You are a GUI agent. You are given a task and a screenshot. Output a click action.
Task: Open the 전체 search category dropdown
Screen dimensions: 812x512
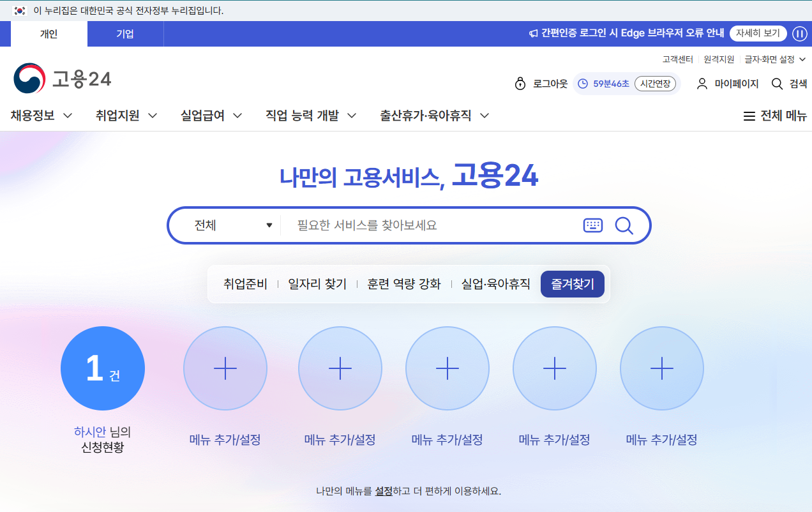click(233, 225)
